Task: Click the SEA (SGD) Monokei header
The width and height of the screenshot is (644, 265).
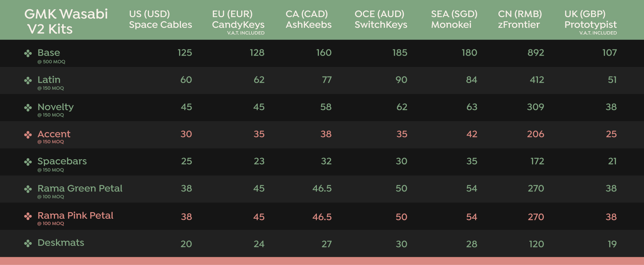Action: [454, 19]
